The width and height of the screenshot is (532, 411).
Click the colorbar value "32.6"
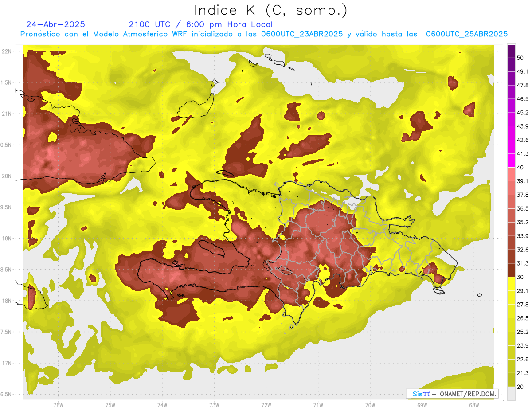pyautogui.click(x=522, y=250)
